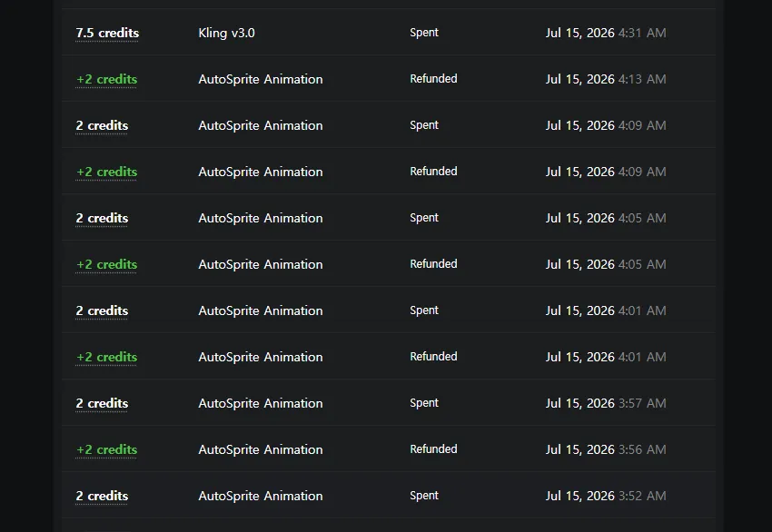Click the Spent status at 4:09 AM
Image resolution: width=772 pixels, height=532 pixels.
point(424,125)
